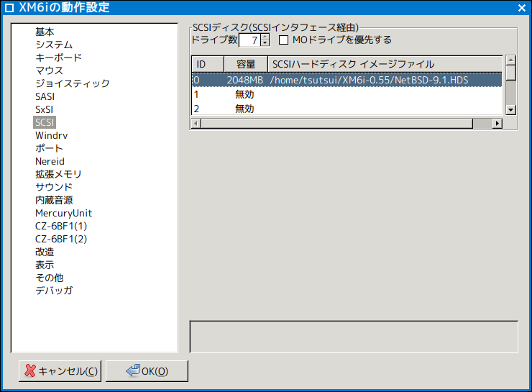Click the empty description box at bottom
The image size is (532, 392).
coord(354,337)
